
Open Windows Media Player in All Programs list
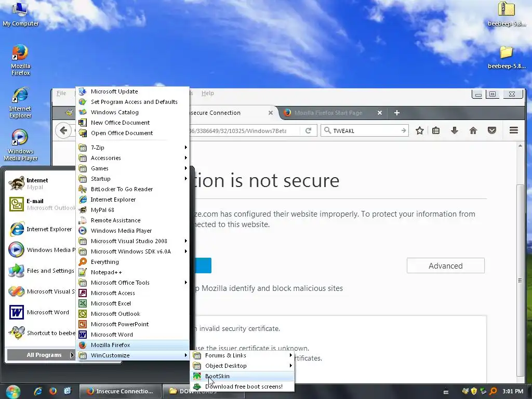(132, 230)
